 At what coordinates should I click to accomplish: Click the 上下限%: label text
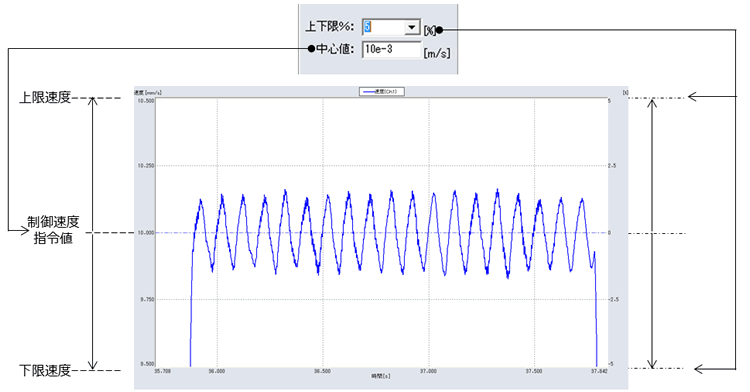(x=330, y=27)
